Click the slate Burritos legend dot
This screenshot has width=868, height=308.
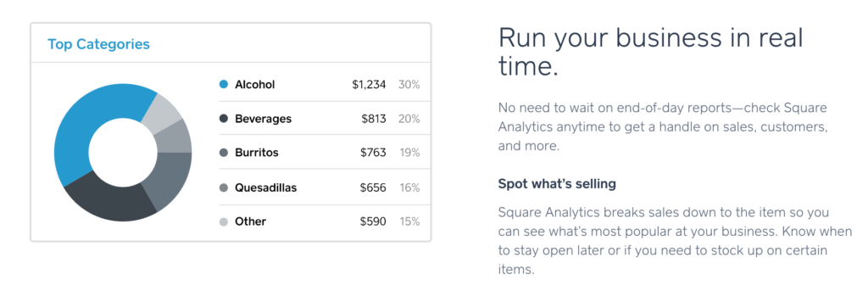click(224, 153)
